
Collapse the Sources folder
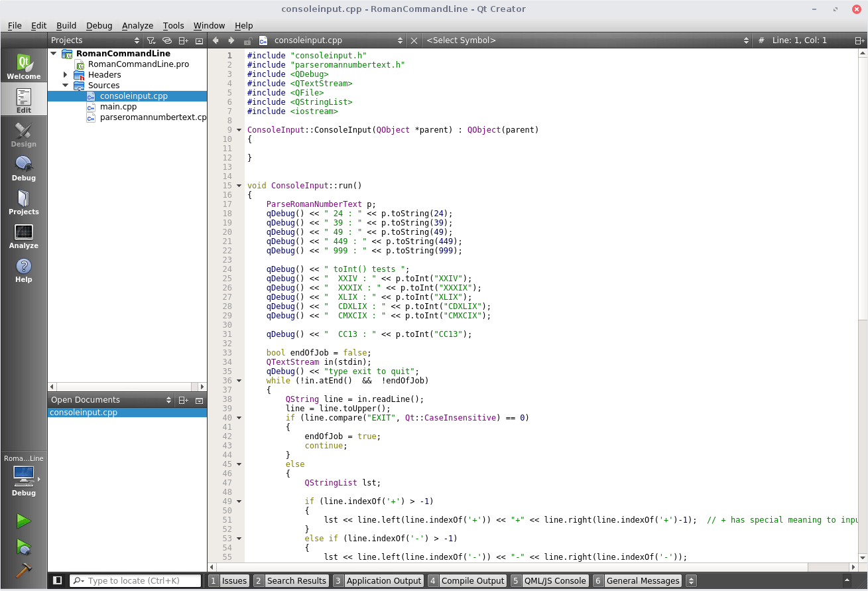[65, 85]
